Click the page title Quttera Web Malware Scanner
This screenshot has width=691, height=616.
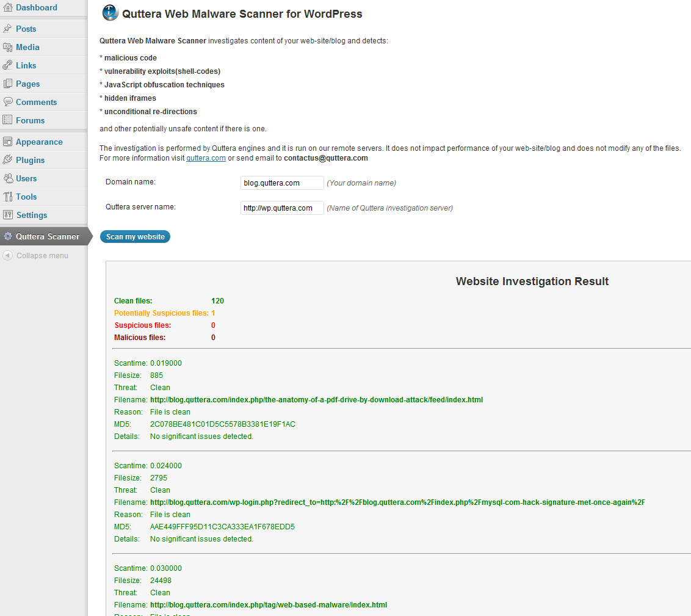pos(242,13)
